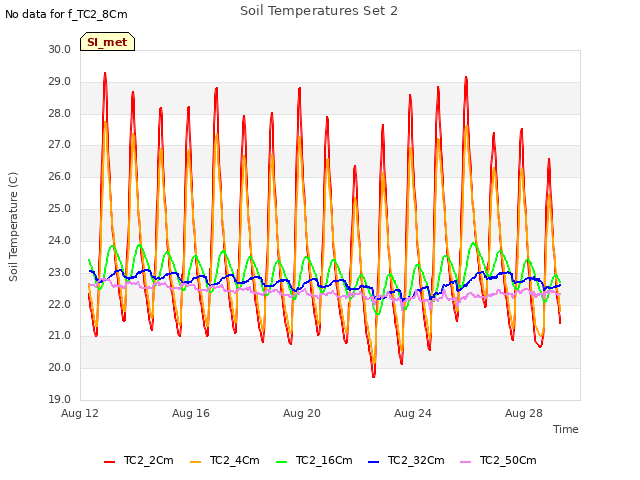Click the 25.0 y-axis tick label
The width and height of the screenshot is (640, 480).
tap(60, 209)
